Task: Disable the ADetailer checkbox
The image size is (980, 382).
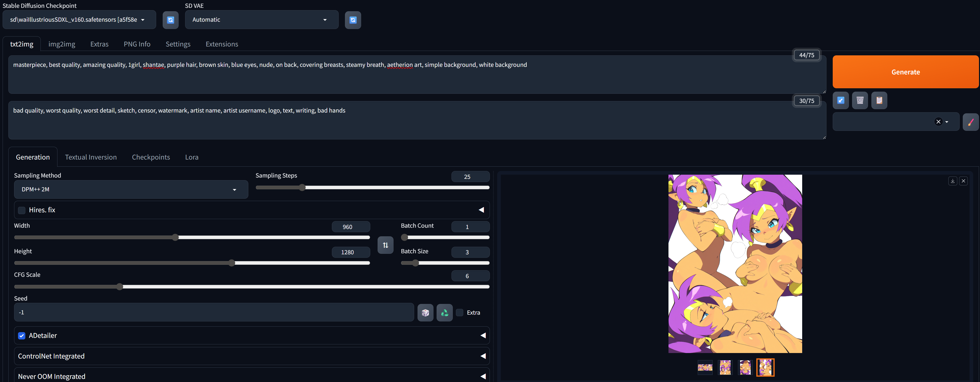Action: coord(22,336)
